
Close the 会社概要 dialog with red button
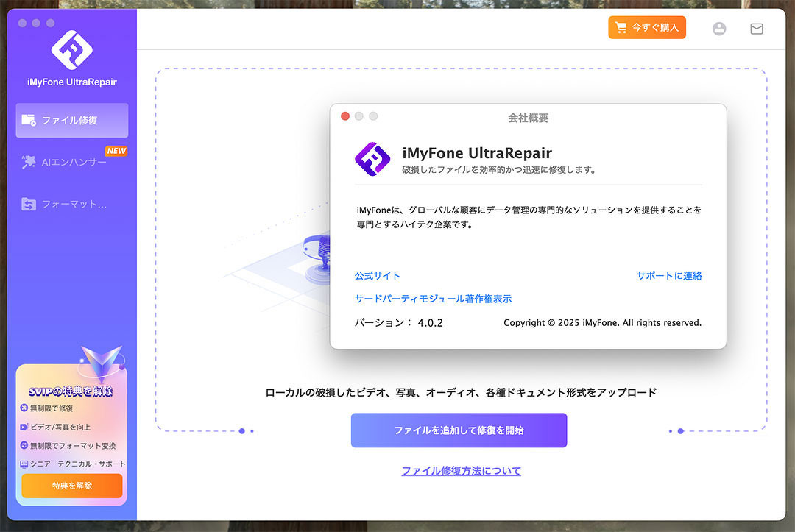point(345,116)
